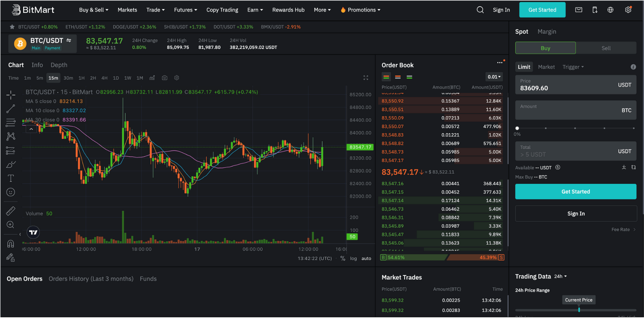
Task: Switch to the Buy side
Action: (545, 48)
